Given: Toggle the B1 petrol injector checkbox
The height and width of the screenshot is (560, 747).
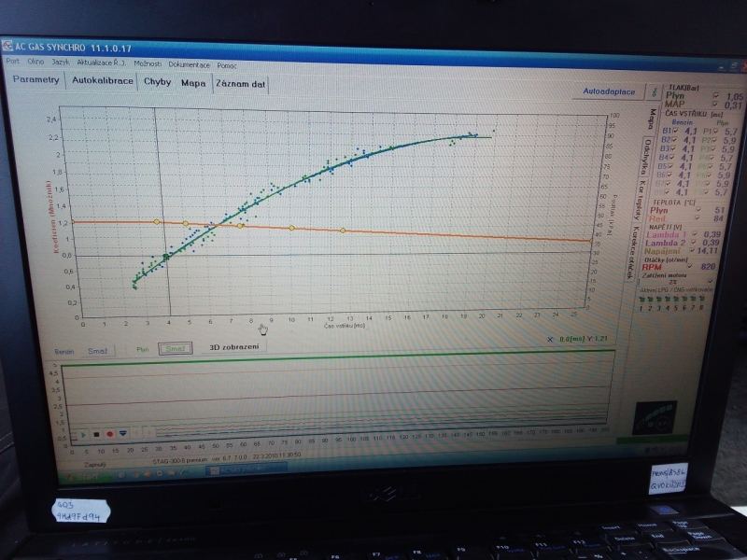Looking at the screenshot, I should [x=676, y=132].
